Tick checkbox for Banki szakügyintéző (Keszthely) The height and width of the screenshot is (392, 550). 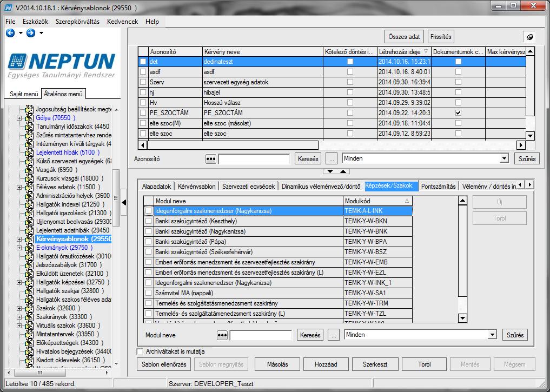(149, 221)
